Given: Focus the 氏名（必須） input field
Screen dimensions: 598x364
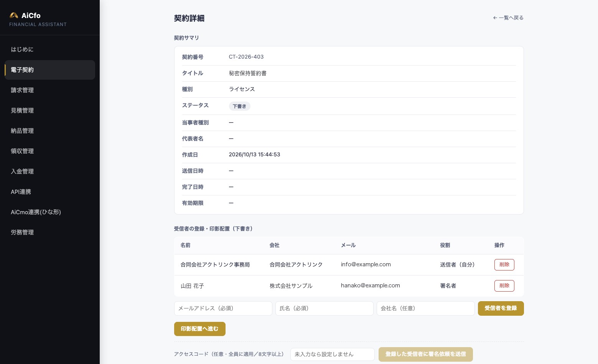Looking at the screenshot, I should point(325,308).
